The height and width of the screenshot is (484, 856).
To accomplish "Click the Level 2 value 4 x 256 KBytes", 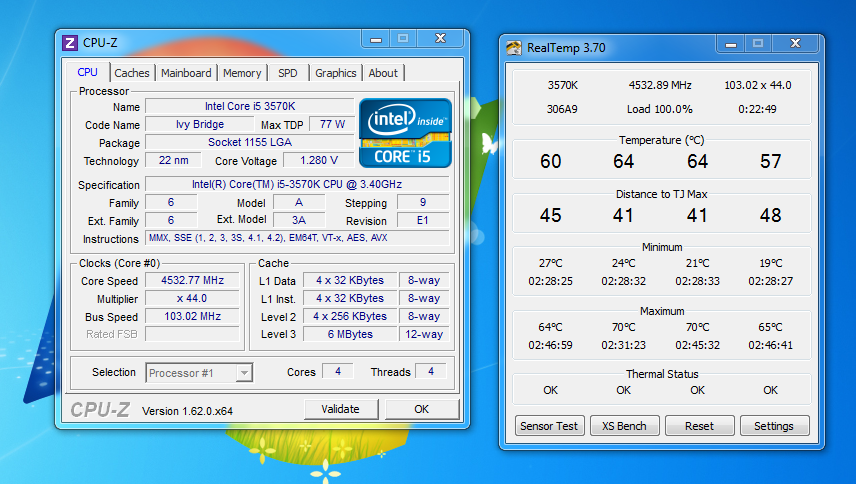I will coord(350,316).
